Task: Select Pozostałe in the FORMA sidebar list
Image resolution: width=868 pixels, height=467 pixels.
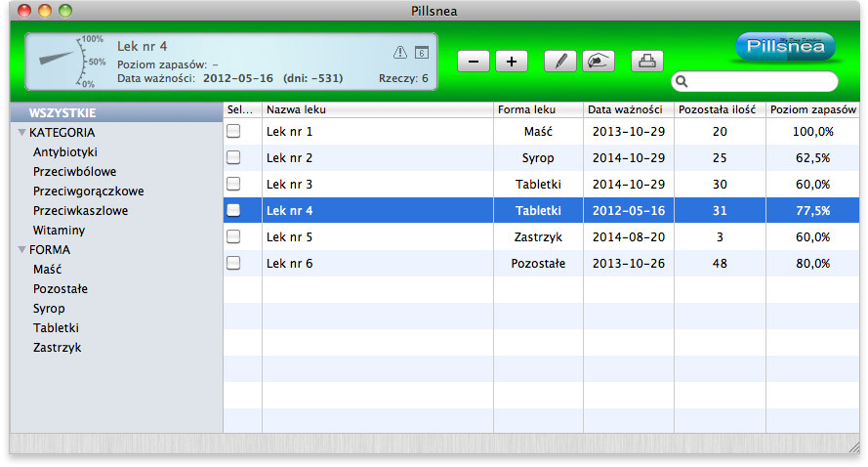Action: point(60,288)
